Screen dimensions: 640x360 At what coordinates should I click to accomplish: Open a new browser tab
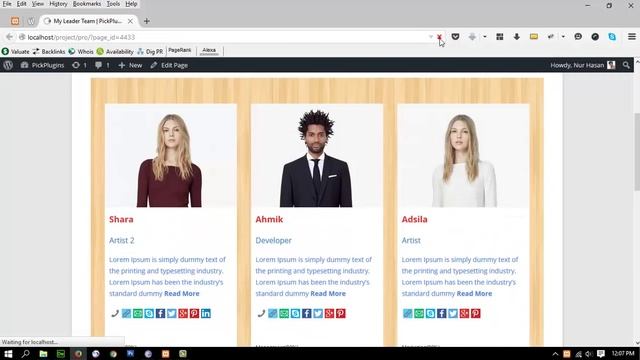pos(147,21)
